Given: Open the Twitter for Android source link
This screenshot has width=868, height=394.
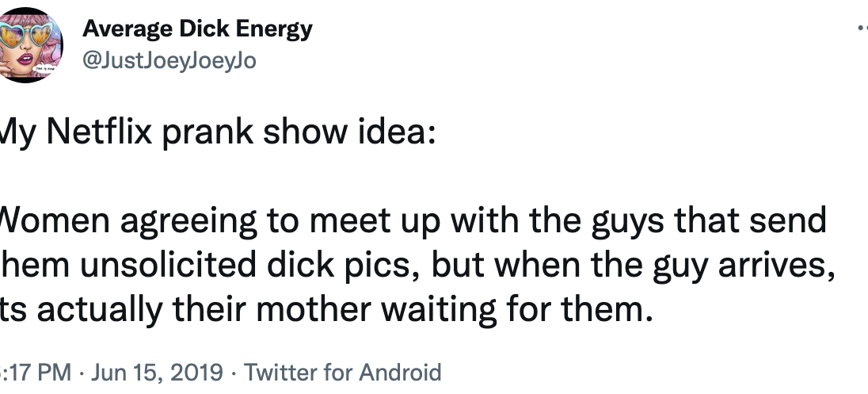Looking at the screenshot, I should click(342, 372).
